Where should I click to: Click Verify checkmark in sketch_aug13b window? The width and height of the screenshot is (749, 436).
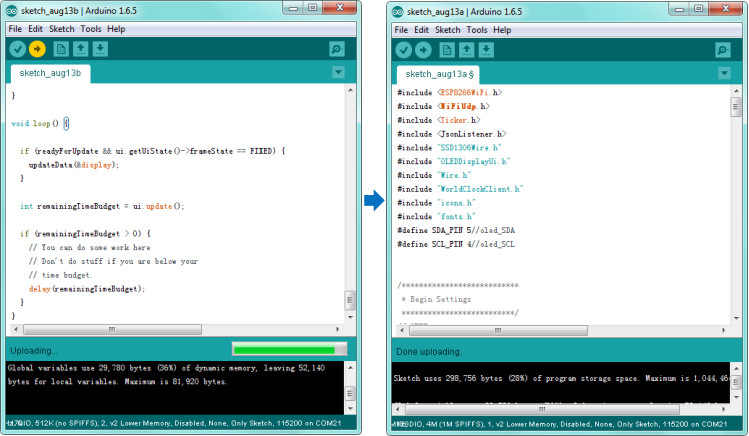coord(18,49)
